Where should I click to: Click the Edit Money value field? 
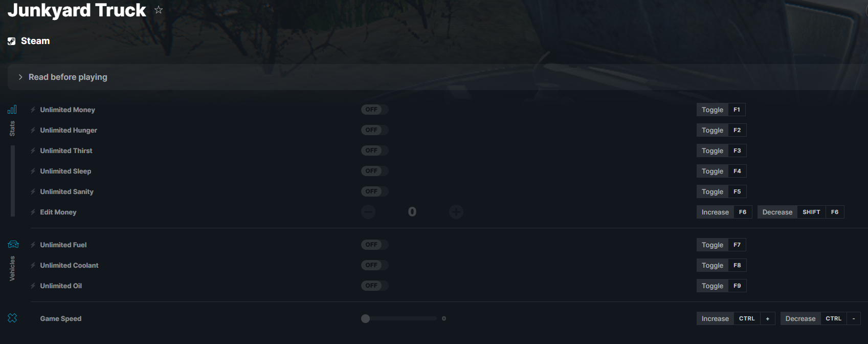point(412,212)
